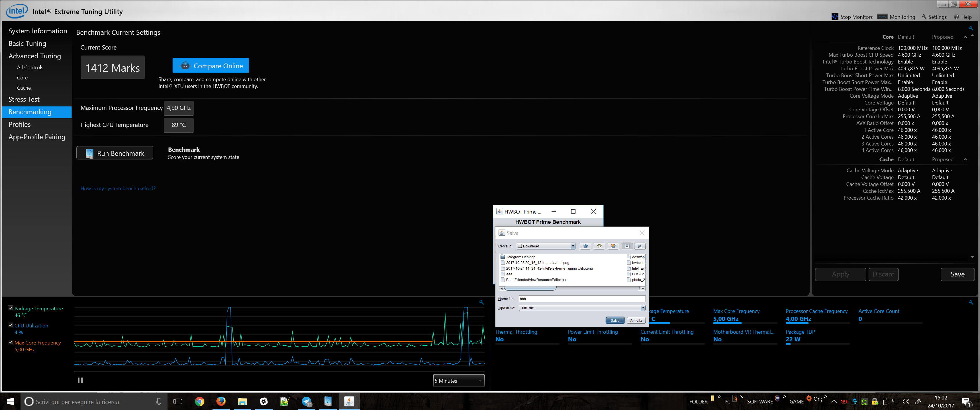This screenshot has height=410, width=980.
Task: Open App-Profile Pairing section
Action: pyautogui.click(x=37, y=137)
